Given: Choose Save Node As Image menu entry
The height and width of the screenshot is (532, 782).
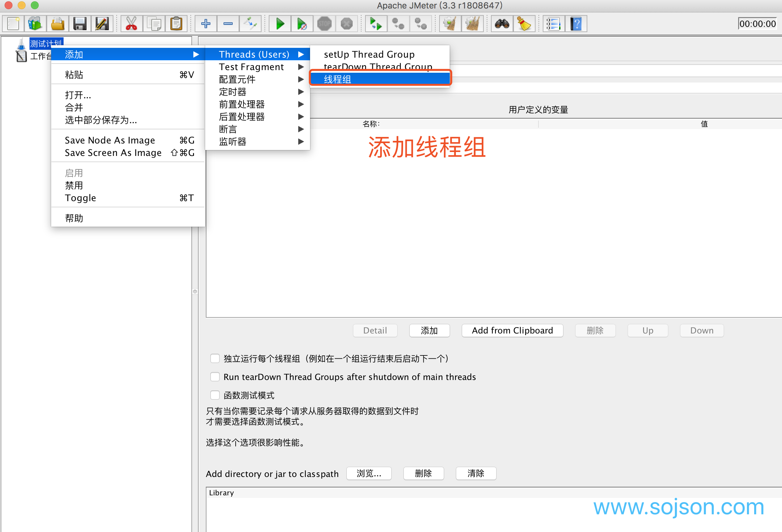Looking at the screenshot, I should coord(110,140).
